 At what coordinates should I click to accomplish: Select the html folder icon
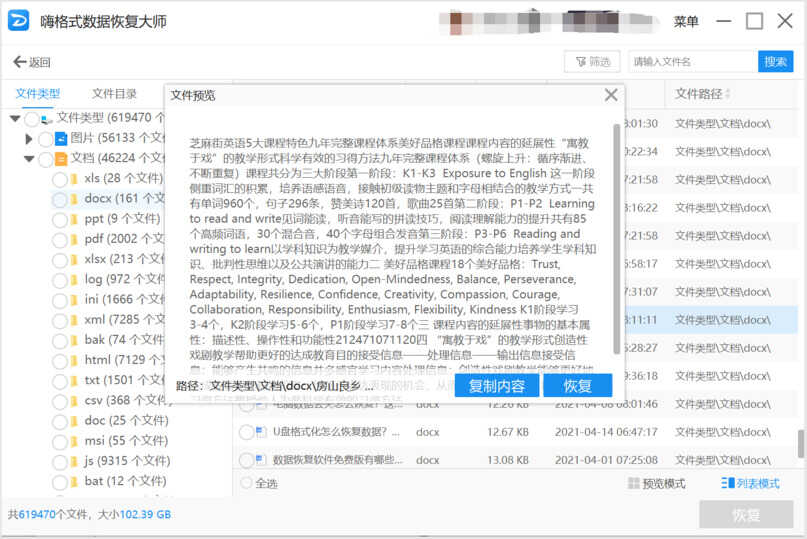click(74, 361)
